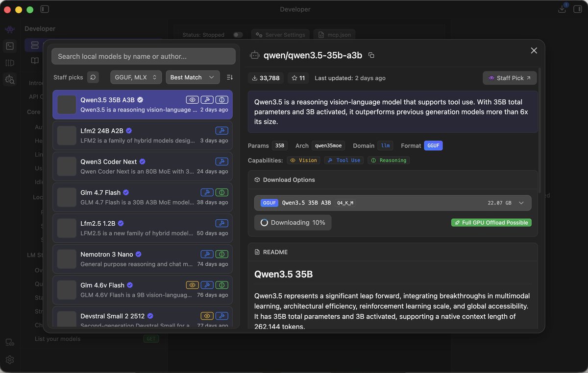Click the tool-use icon on Lfm2.5 1.2B row
The width and height of the screenshot is (588, 373).
[x=222, y=223]
